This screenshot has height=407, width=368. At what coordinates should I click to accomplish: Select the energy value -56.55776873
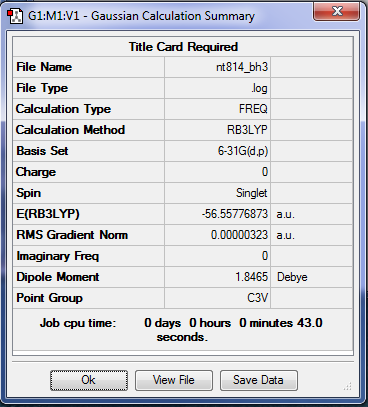pyautogui.click(x=235, y=214)
